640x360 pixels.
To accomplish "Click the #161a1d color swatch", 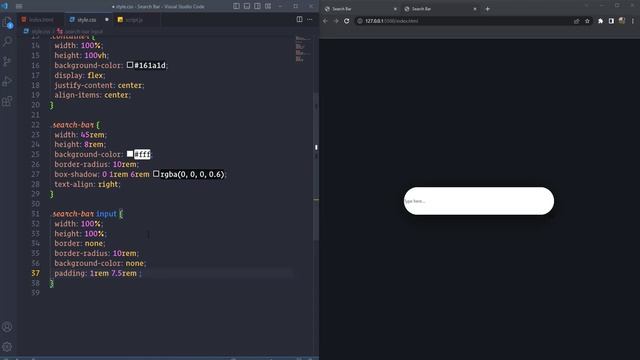I will coord(130,65).
